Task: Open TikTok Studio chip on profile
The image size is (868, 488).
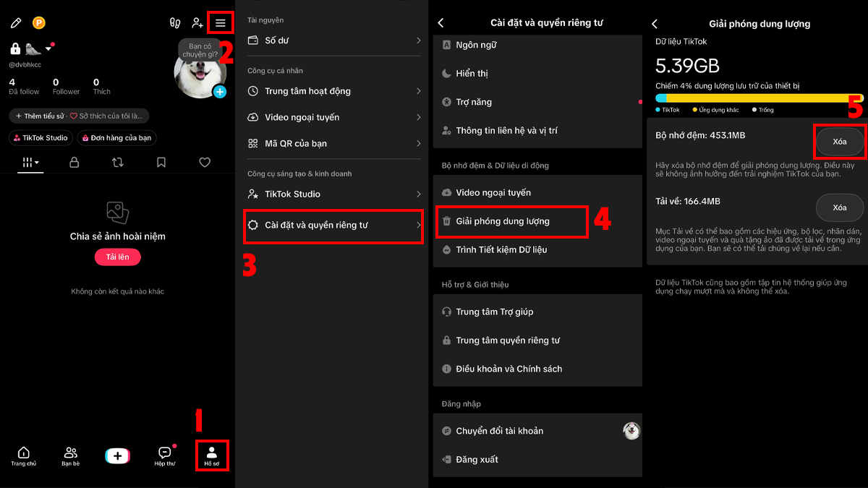Action: tap(41, 137)
